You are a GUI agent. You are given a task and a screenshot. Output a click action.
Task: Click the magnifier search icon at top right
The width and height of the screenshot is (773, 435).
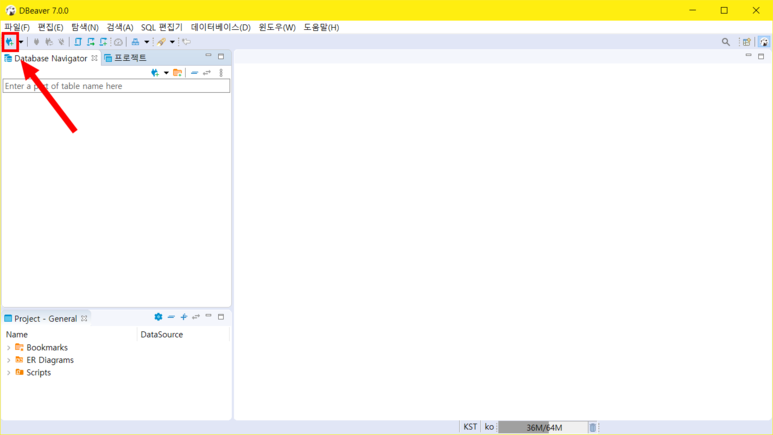coord(726,42)
